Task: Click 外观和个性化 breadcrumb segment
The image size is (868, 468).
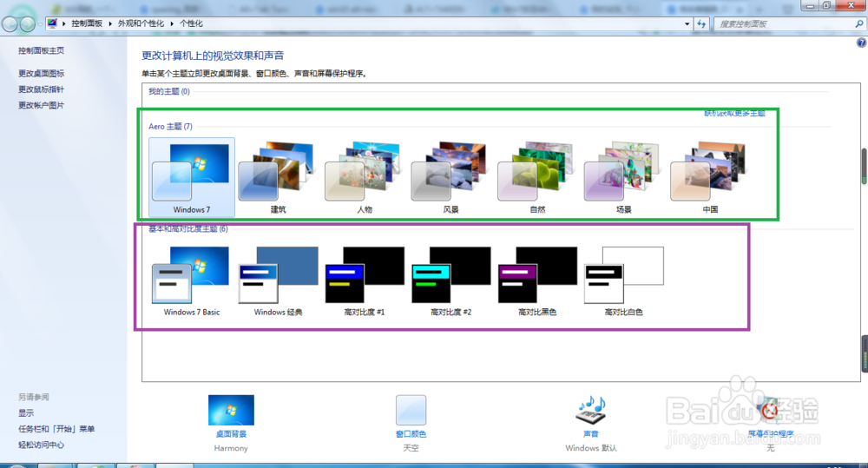Action: tap(141, 23)
